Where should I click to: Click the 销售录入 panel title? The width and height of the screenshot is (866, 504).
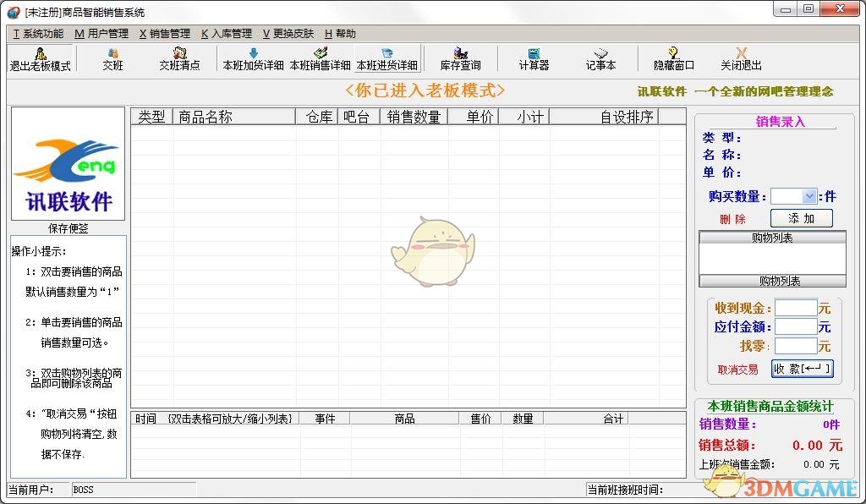click(x=781, y=122)
